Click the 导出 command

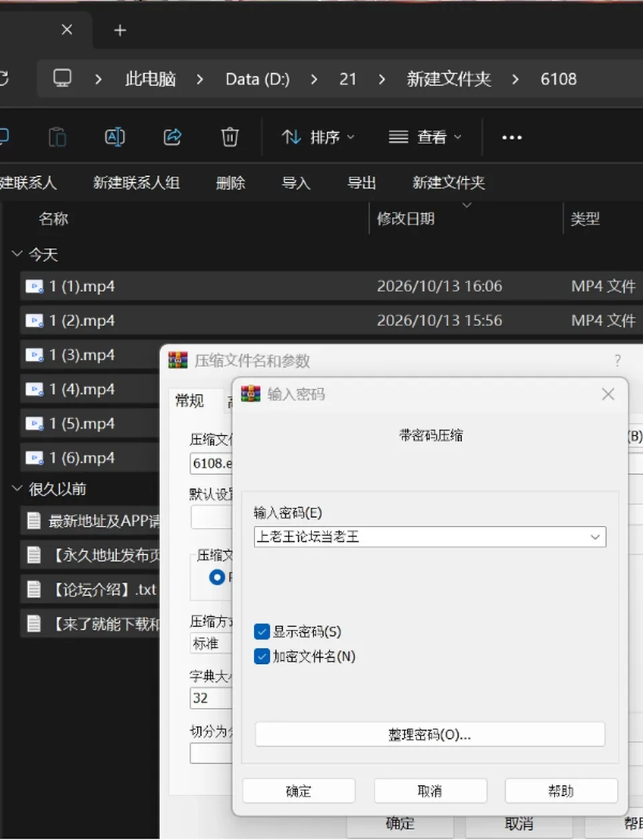pyautogui.click(x=362, y=183)
